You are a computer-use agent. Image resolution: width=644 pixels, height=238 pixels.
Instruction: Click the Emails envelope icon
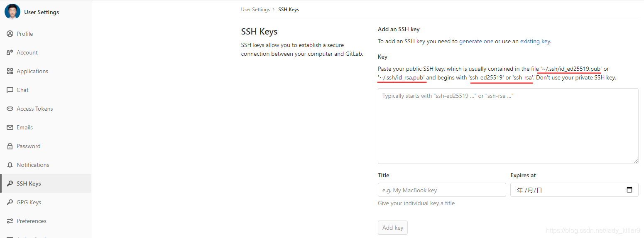(10, 127)
